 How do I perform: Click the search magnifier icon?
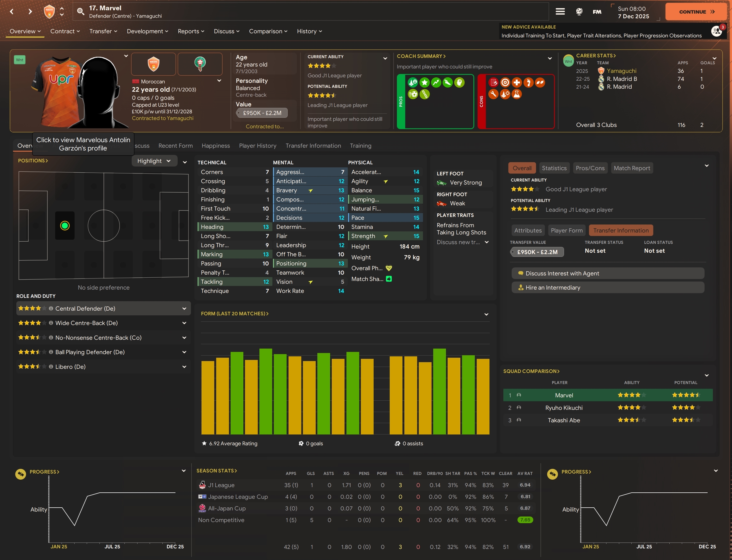click(x=80, y=12)
